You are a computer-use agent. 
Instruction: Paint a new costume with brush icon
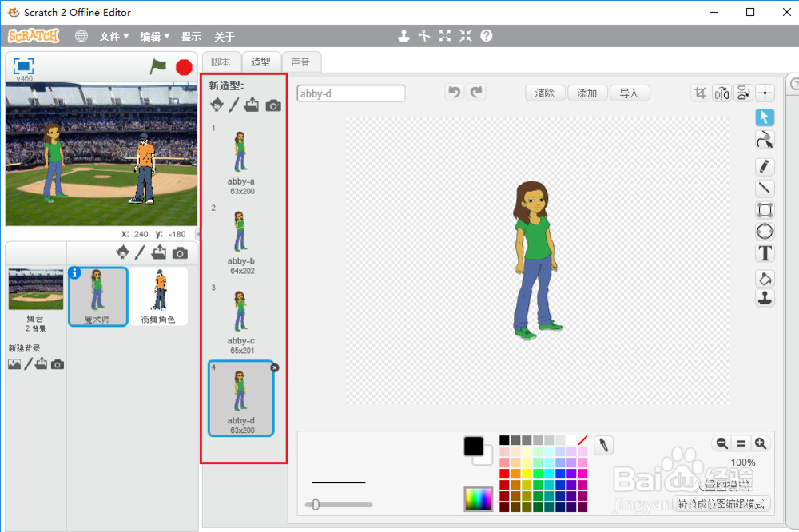(x=233, y=105)
